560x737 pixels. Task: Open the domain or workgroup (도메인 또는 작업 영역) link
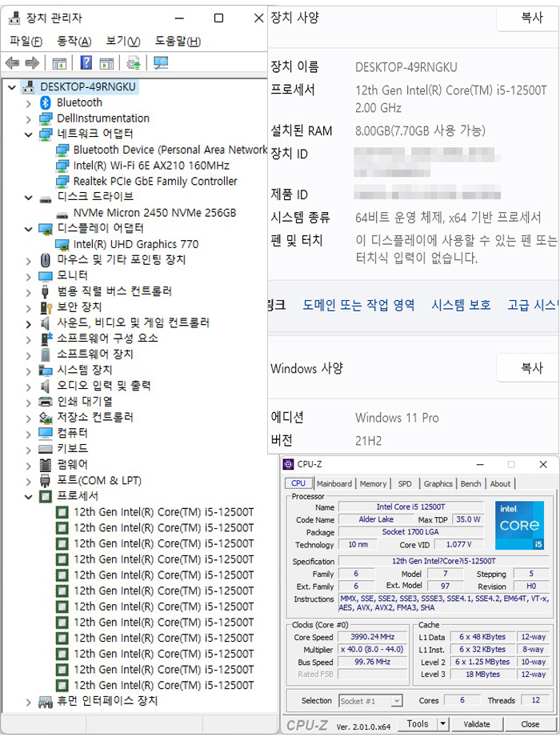tap(358, 305)
